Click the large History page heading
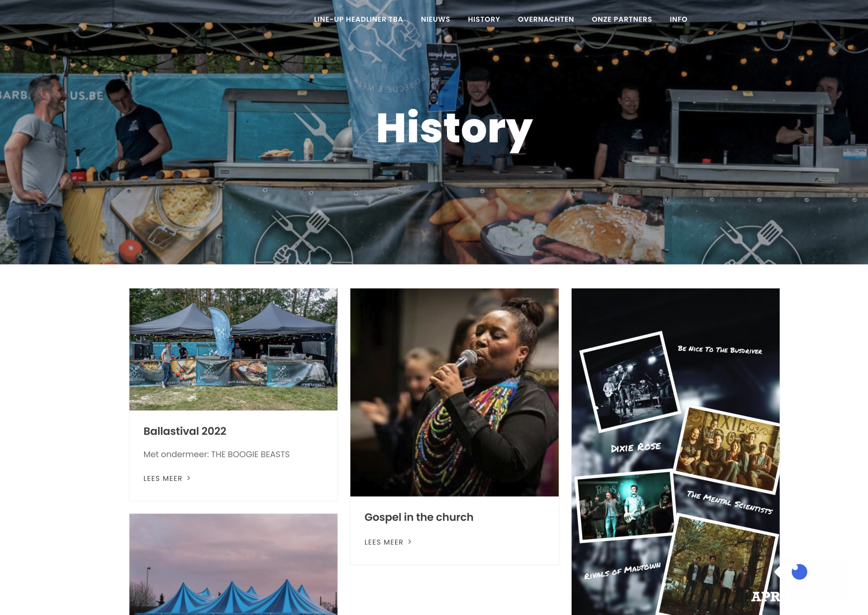The image size is (868, 615). tap(454, 129)
